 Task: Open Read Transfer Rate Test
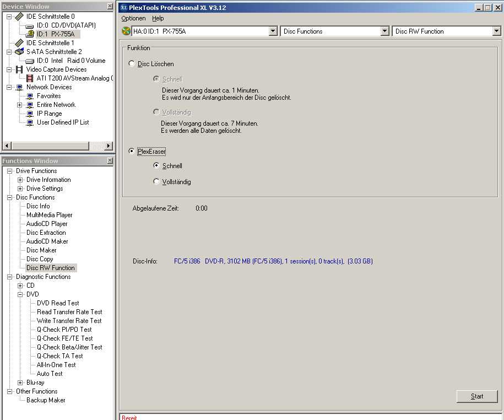(x=69, y=312)
